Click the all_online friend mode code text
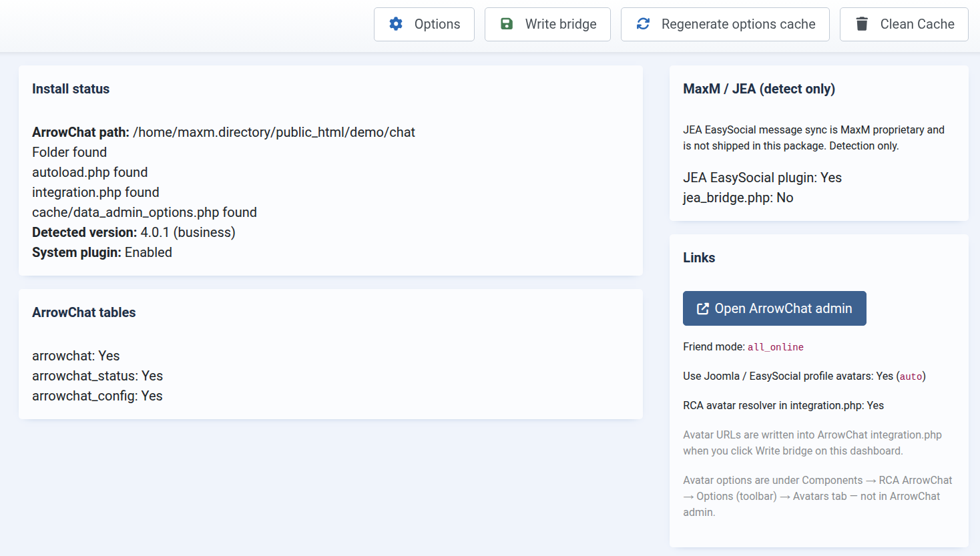Image resolution: width=980 pixels, height=556 pixels. coord(776,347)
